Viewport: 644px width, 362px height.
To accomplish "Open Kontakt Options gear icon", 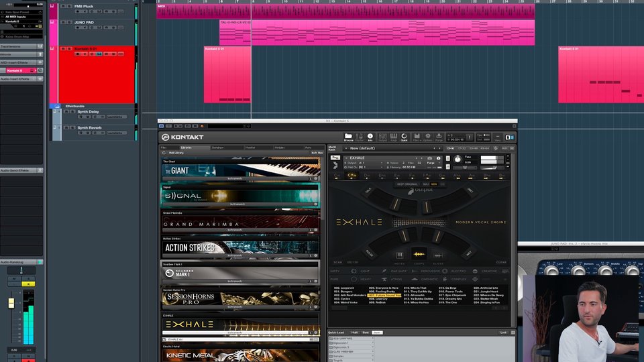I will 428,136.
